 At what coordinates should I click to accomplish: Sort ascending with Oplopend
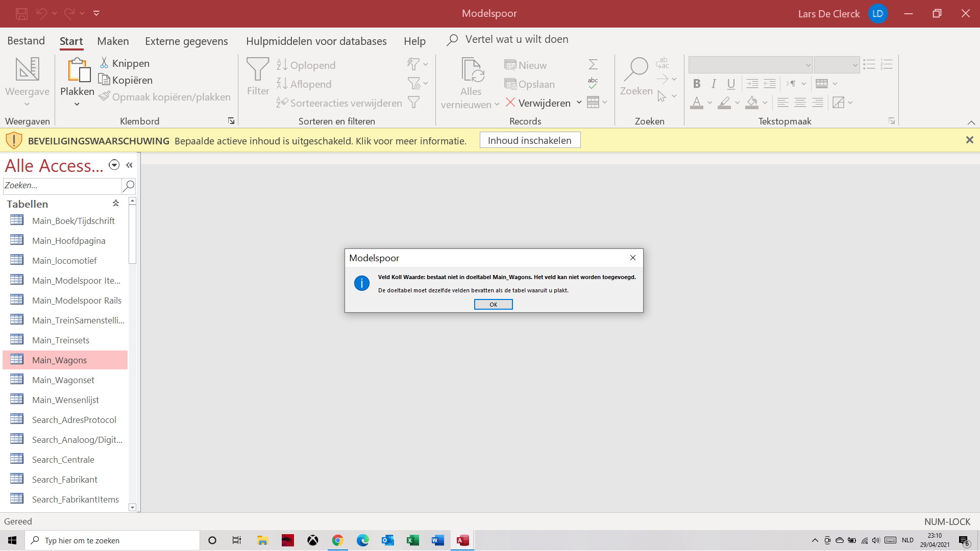[306, 65]
